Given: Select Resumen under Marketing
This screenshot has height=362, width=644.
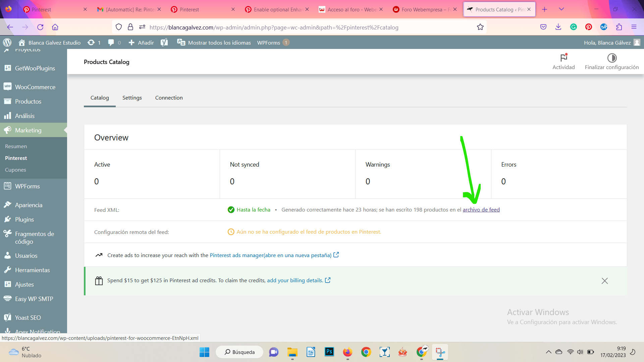Looking at the screenshot, I should [x=16, y=146].
